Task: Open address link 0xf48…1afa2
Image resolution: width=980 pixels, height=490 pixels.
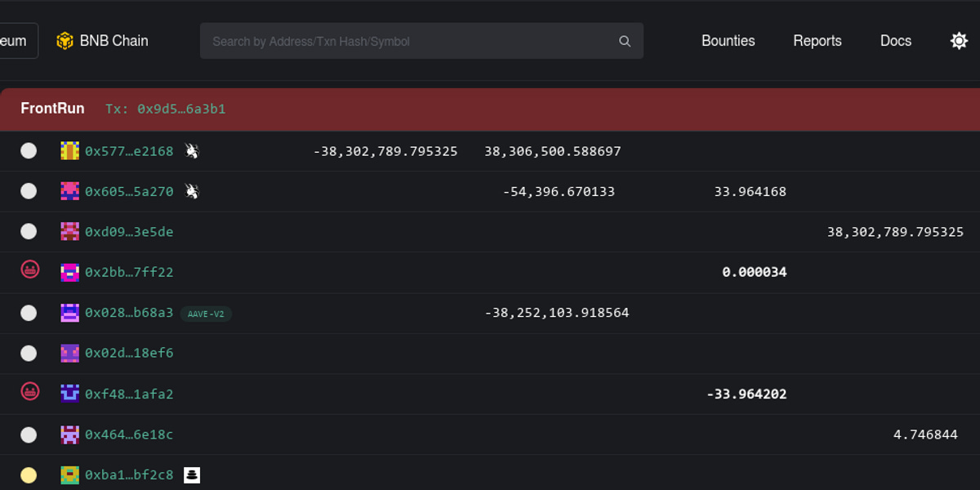Action: pos(129,394)
